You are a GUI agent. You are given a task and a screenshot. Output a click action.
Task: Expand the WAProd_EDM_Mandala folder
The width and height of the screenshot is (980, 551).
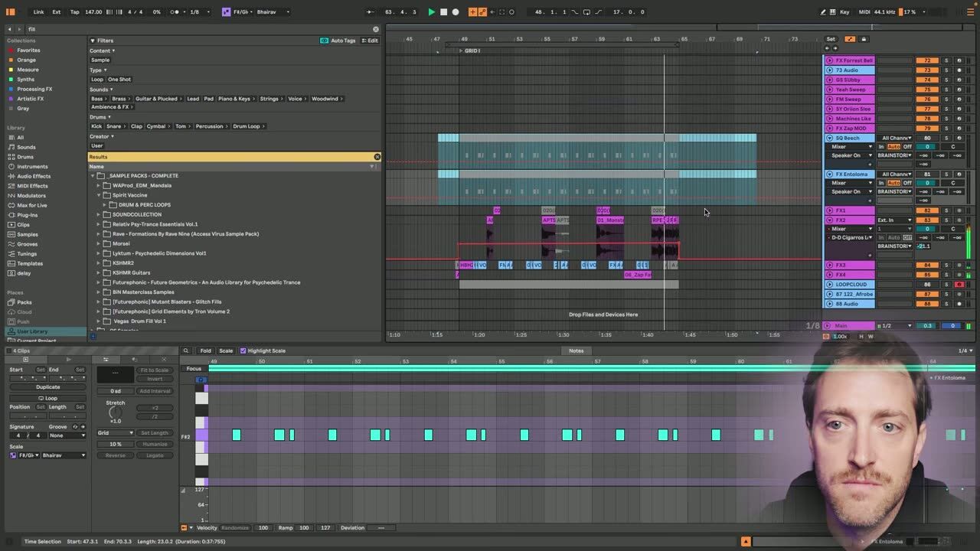tap(99, 185)
